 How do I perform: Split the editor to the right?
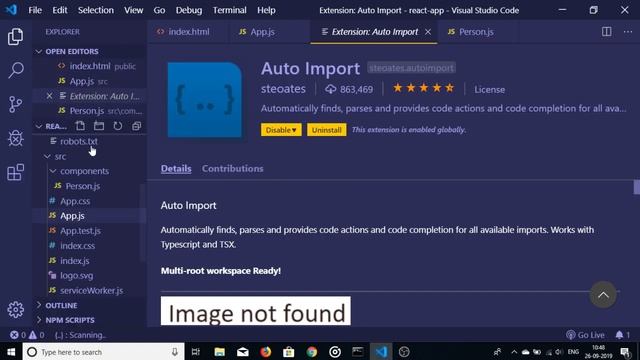pos(607,31)
